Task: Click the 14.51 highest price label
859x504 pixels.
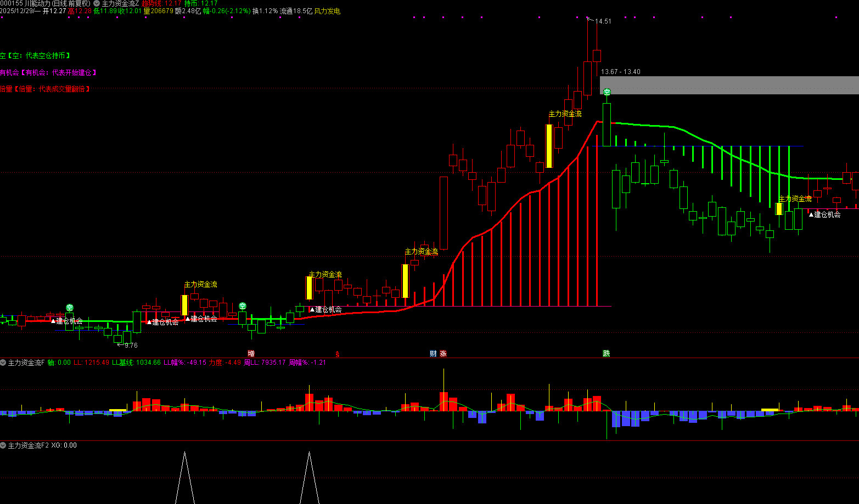Action: [603, 21]
